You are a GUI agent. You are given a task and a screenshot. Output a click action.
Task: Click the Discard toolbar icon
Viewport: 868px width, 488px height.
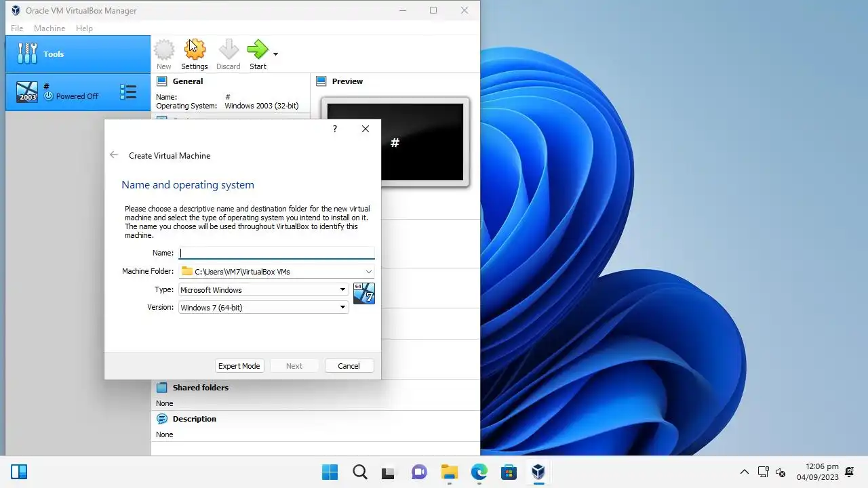[x=229, y=49]
